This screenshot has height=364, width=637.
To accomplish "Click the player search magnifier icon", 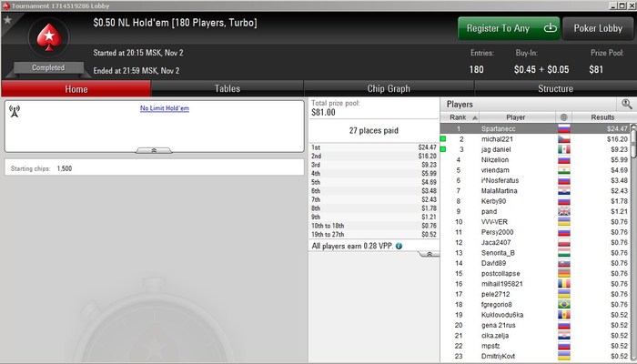I will pos(626,104).
